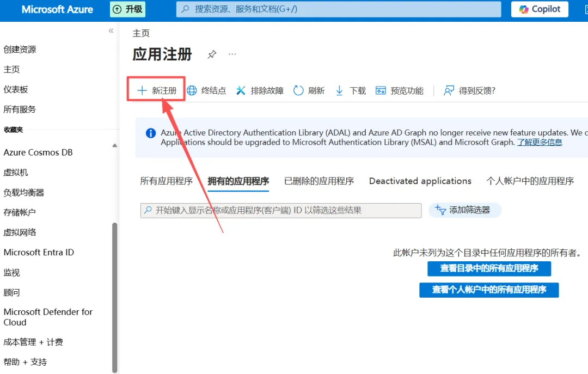Image resolution: width=588 pixels, height=374 pixels.
Task: Collapse the left sidebar with double chevron
Action: (x=111, y=31)
